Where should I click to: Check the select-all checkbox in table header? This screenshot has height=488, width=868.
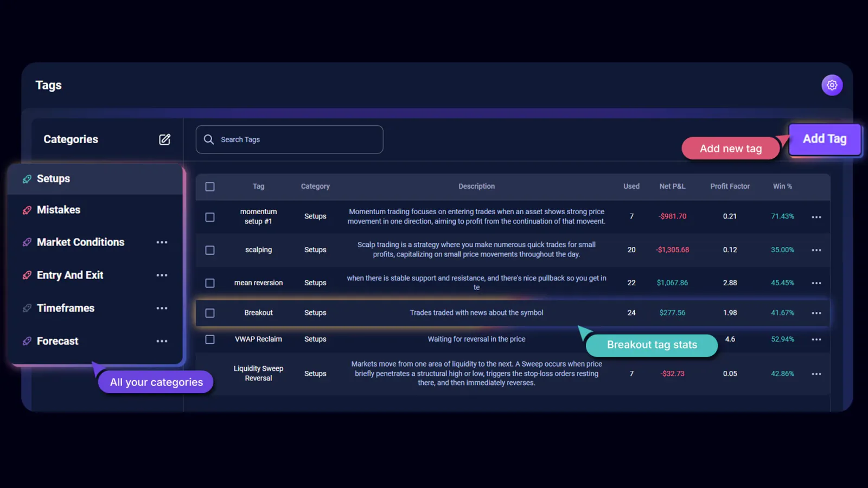[x=210, y=187]
